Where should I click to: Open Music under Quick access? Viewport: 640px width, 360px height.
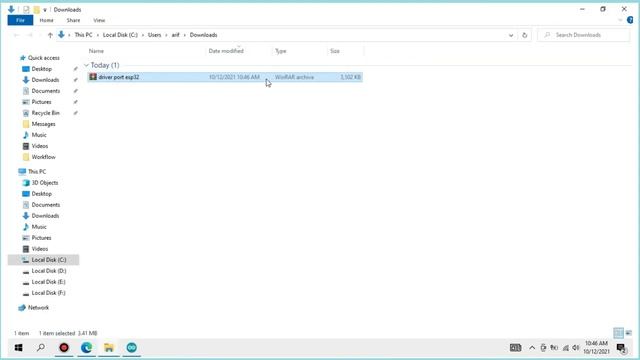coord(39,135)
